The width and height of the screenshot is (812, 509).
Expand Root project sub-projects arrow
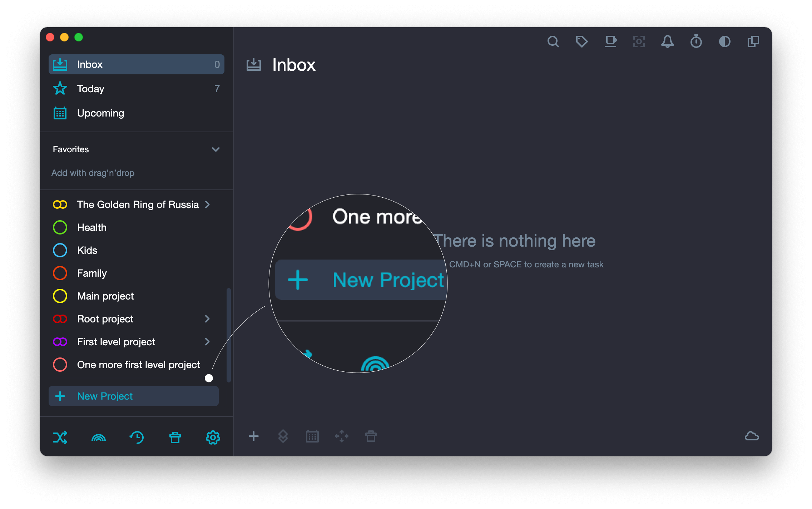point(207,319)
